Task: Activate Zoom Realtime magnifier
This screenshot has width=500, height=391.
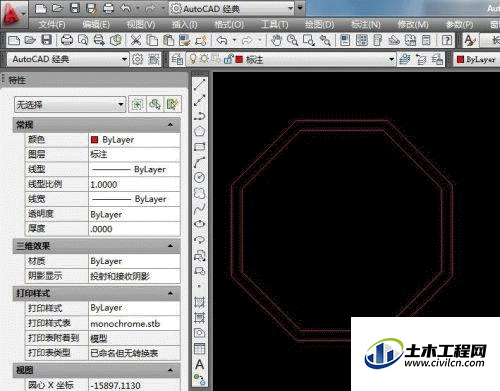Action: coord(293,40)
